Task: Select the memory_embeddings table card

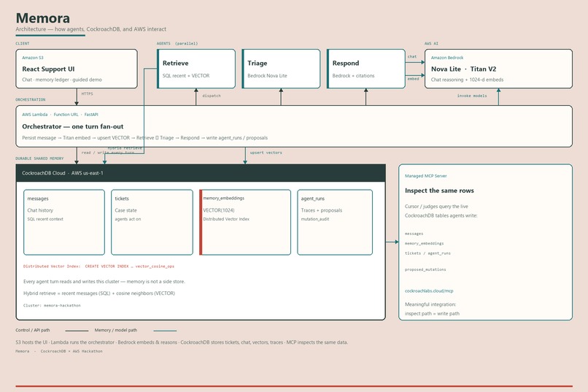Action: pyautogui.click(x=245, y=222)
